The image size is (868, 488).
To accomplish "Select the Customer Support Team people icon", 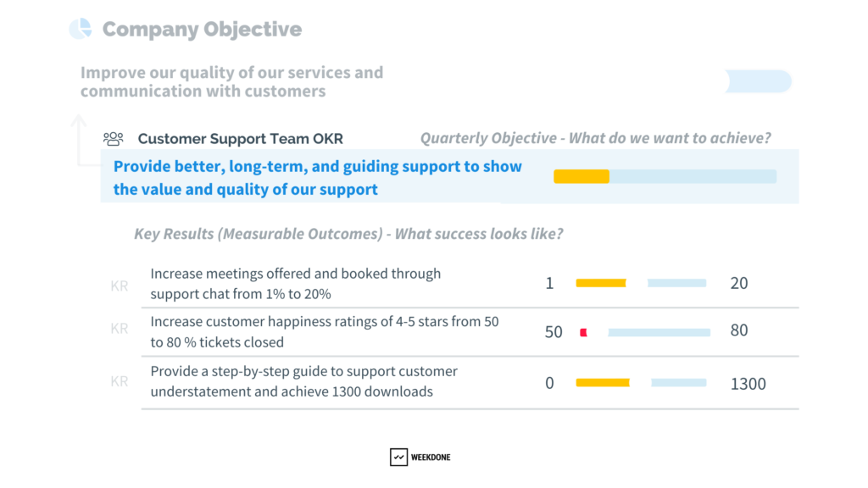I will click(x=113, y=138).
